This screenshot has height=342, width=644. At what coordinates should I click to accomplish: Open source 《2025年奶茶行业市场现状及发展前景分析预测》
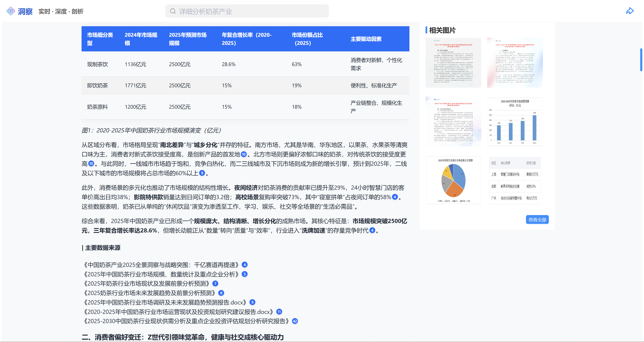pyautogui.click(x=147, y=284)
